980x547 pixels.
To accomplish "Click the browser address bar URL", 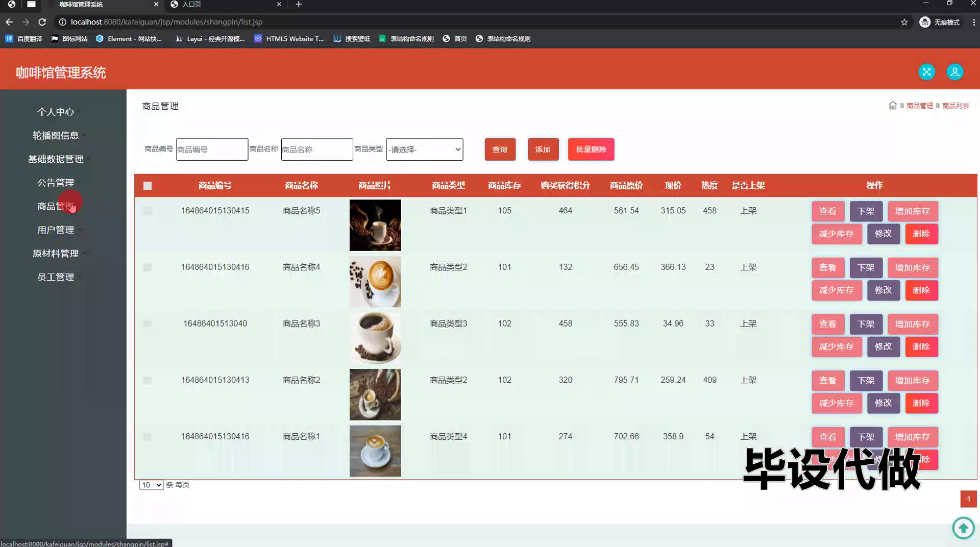I will 166,22.
